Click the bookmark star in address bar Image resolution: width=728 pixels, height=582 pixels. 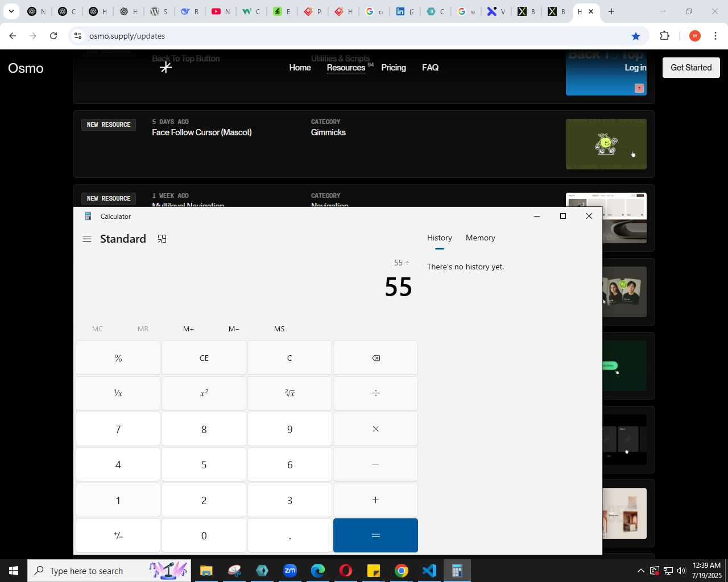(636, 36)
